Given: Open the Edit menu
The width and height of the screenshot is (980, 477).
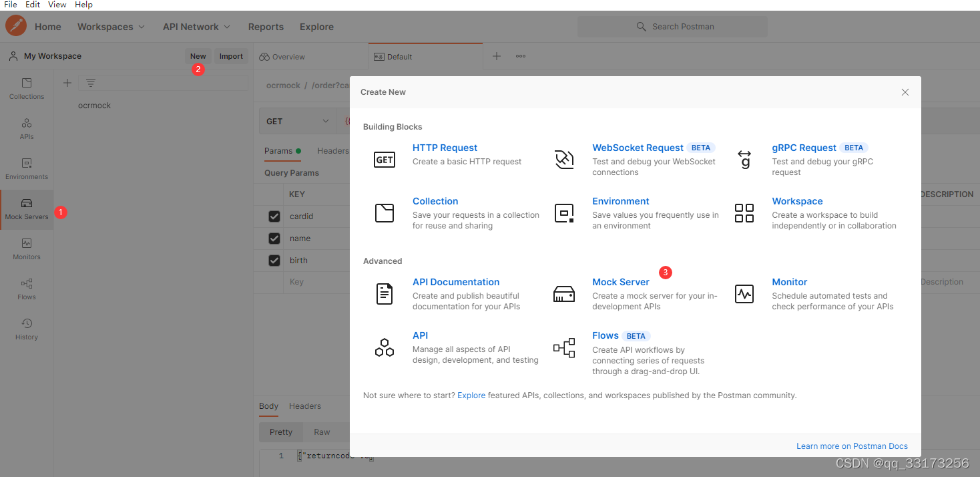Looking at the screenshot, I should point(33,5).
